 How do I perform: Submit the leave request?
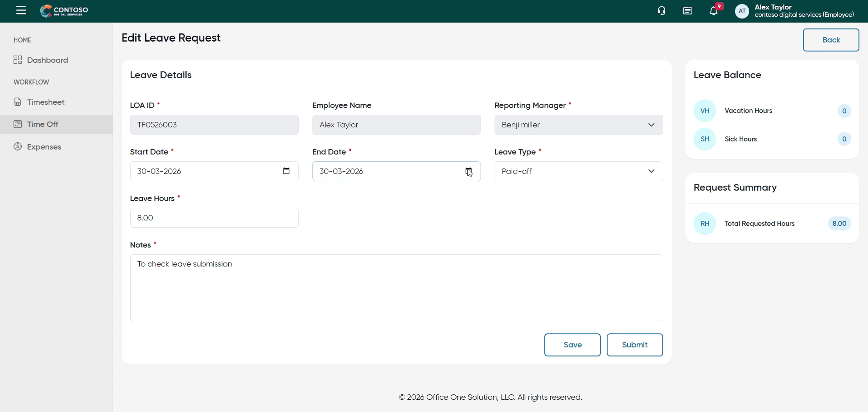coord(634,345)
